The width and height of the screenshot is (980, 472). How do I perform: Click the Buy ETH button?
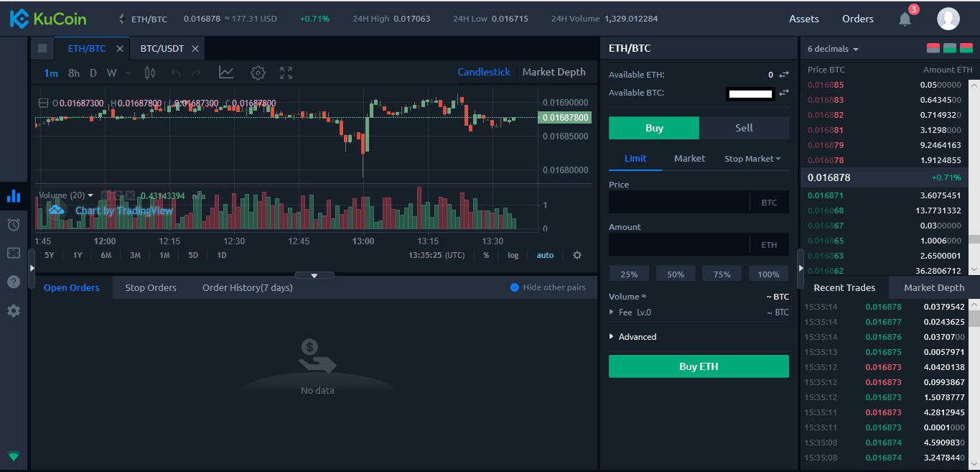pyautogui.click(x=699, y=366)
